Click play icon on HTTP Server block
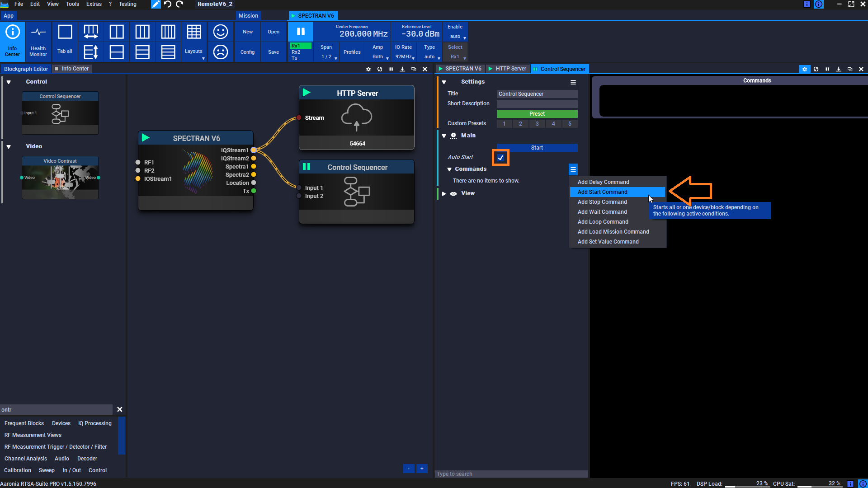Viewport: 868px width, 488px height. click(307, 93)
